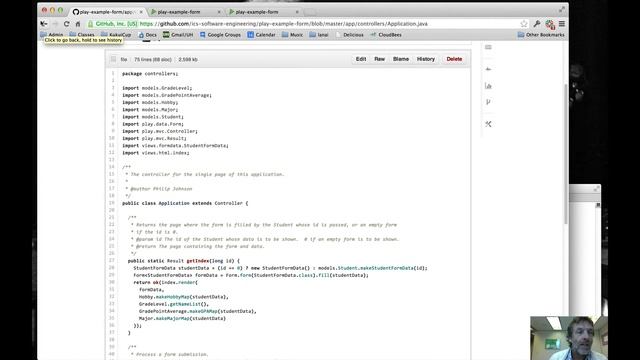Click the file icon beside "file" label
Image resolution: width=640 pixels, height=360 pixels.
(113, 59)
